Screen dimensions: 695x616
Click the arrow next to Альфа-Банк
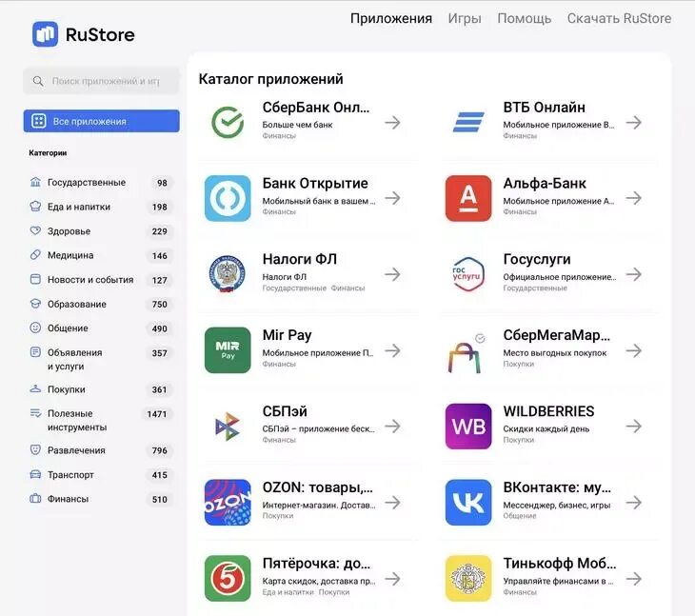click(x=634, y=198)
